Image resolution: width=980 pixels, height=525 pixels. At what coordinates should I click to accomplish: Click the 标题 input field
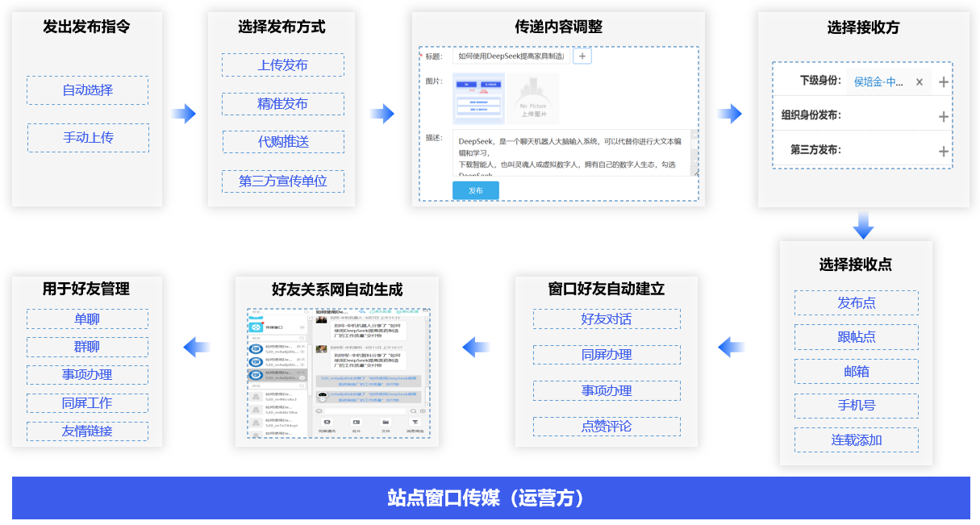[510, 56]
